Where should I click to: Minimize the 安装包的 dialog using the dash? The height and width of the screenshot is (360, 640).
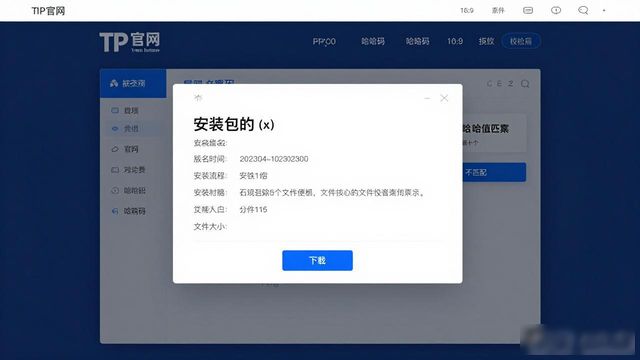(x=427, y=98)
